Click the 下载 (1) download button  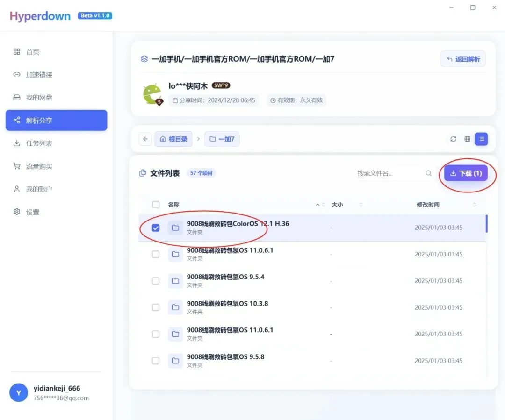click(466, 173)
